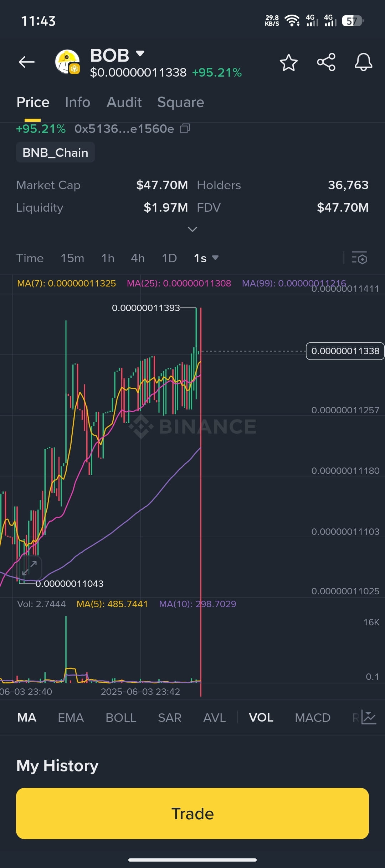Tap the WiFi status icon
The image size is (385, 868).
[292, 21]
